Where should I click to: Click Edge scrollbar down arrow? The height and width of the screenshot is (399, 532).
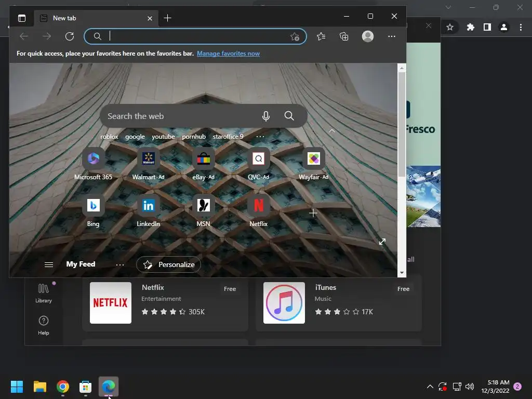tap(402, 272)
